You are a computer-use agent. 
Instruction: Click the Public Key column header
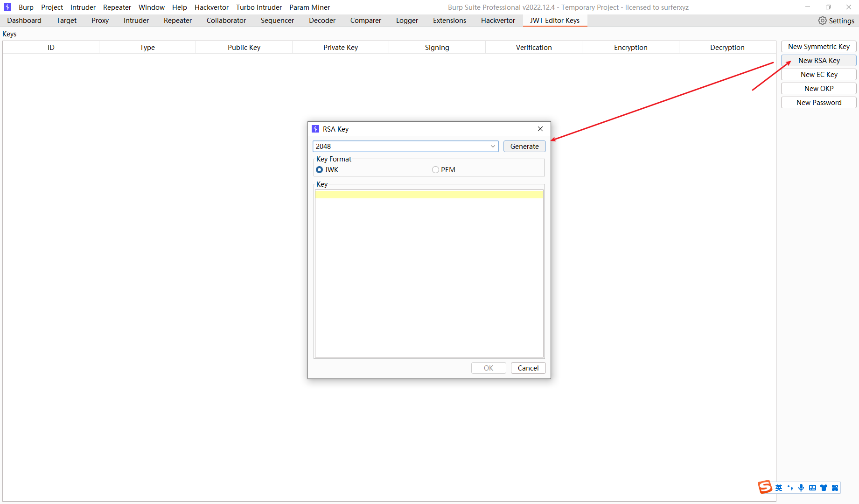coord(244,48)
